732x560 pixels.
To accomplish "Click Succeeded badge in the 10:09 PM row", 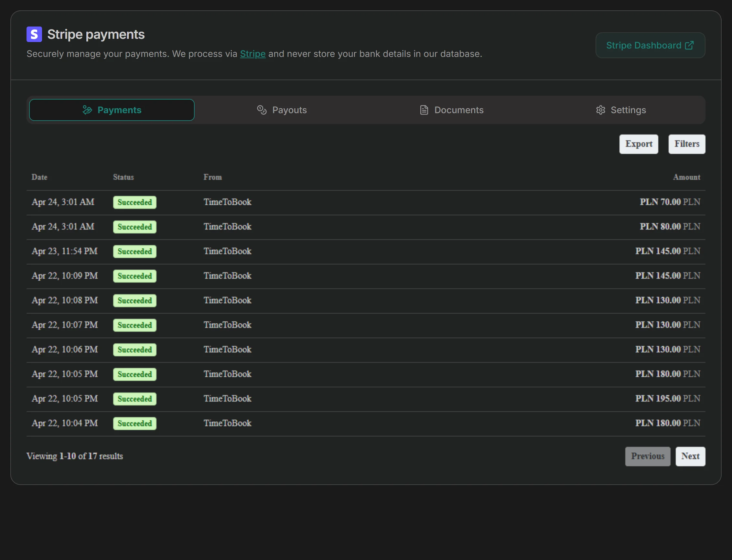I will 135,276.
